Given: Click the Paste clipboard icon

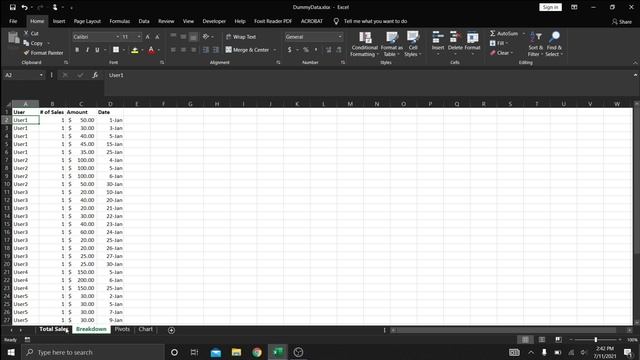Looking at the screenshot, I should pos(13,38).
